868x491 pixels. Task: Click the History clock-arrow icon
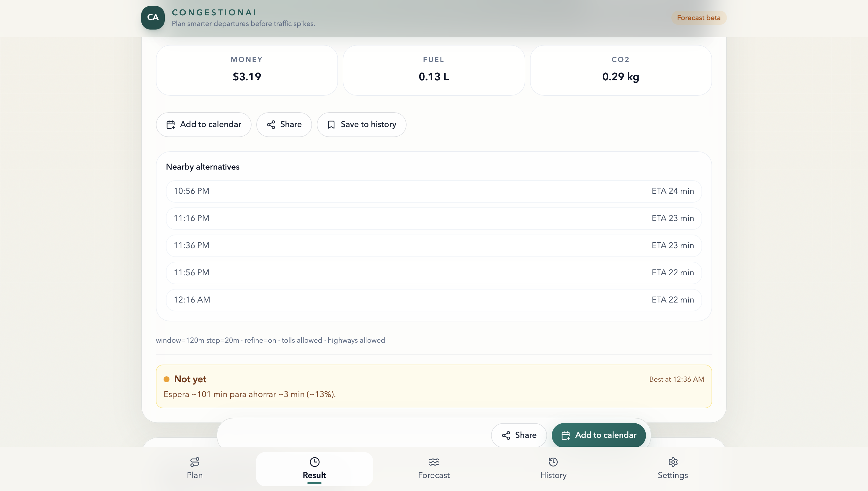[553, 462]
